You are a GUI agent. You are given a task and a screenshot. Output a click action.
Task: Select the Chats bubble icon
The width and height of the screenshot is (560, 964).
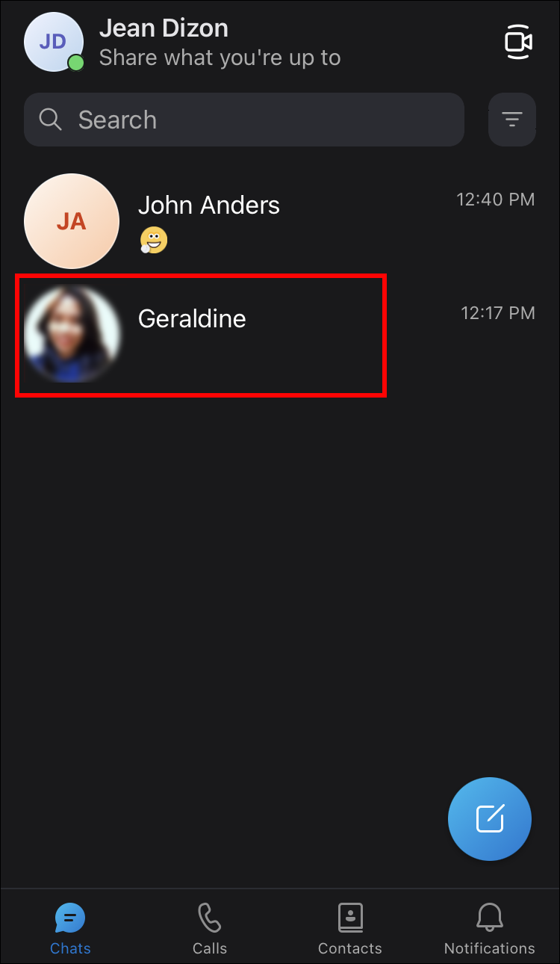coord(70,917)
